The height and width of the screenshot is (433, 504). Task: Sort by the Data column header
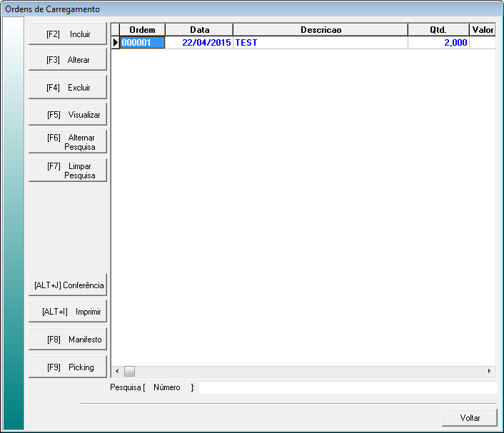coord(199,29)
